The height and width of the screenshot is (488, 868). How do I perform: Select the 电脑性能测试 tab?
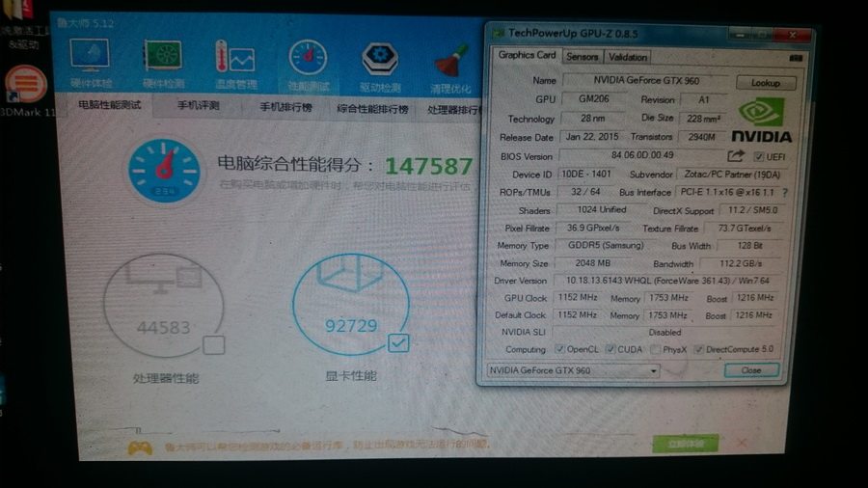coord(110,104)
